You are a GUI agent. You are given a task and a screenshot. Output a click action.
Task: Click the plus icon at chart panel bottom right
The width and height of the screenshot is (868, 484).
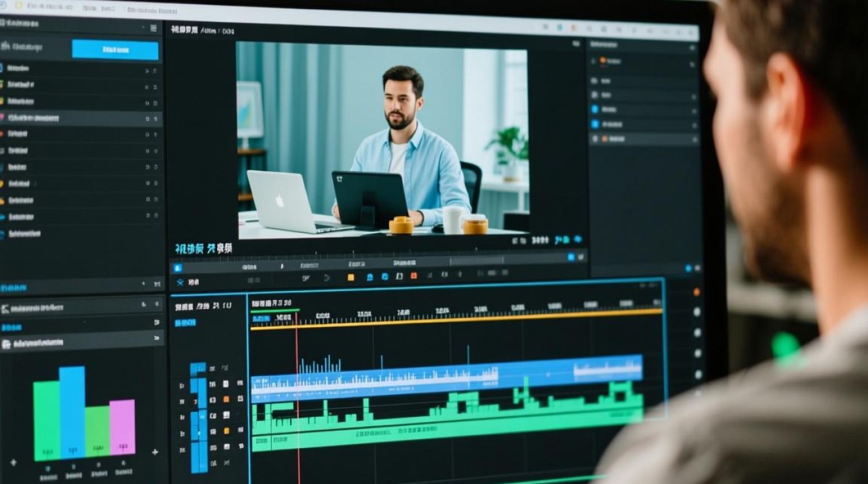click(x=155, y=452)
